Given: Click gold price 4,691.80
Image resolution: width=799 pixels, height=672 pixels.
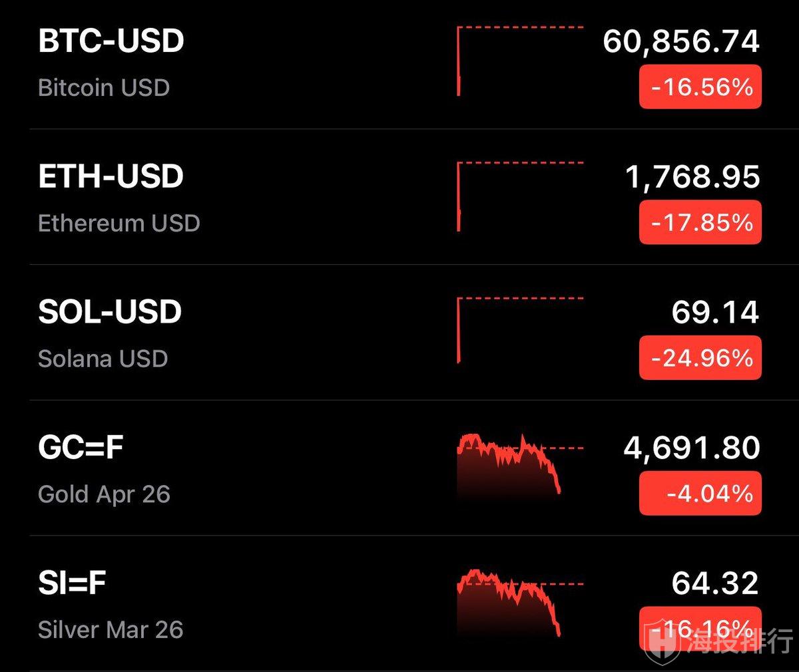Looking at the screenshot, I should coord(691,448).
